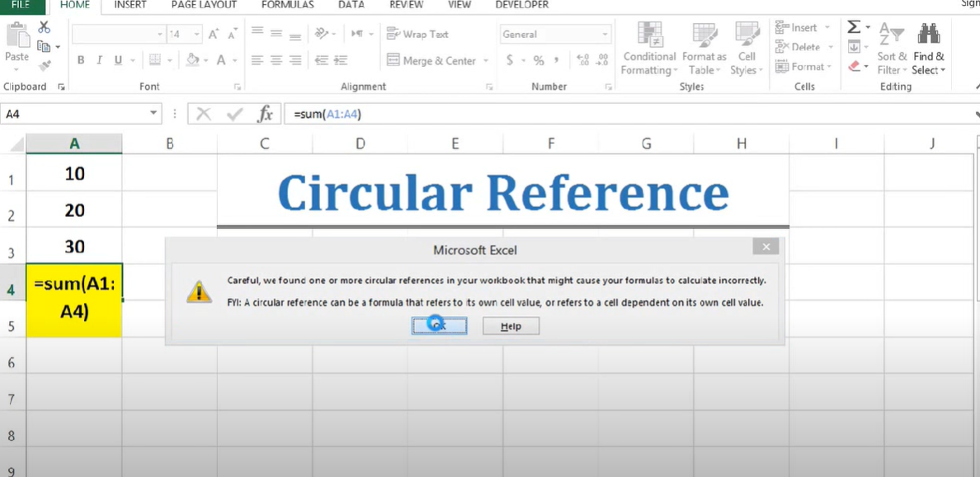Click the formula bar Enter checkmark icon
980x477 pixels.
[235, 114]
